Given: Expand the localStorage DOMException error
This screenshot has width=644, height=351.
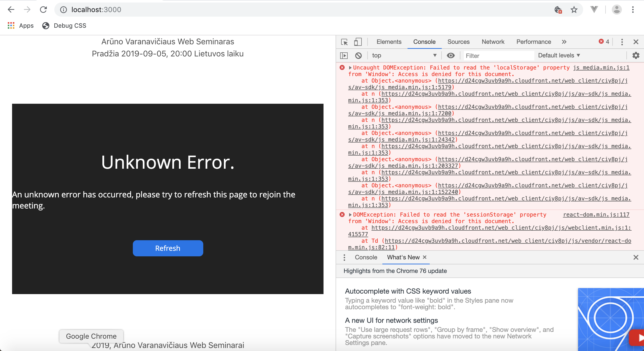Looking at the screenshot, I should point(350,68).
